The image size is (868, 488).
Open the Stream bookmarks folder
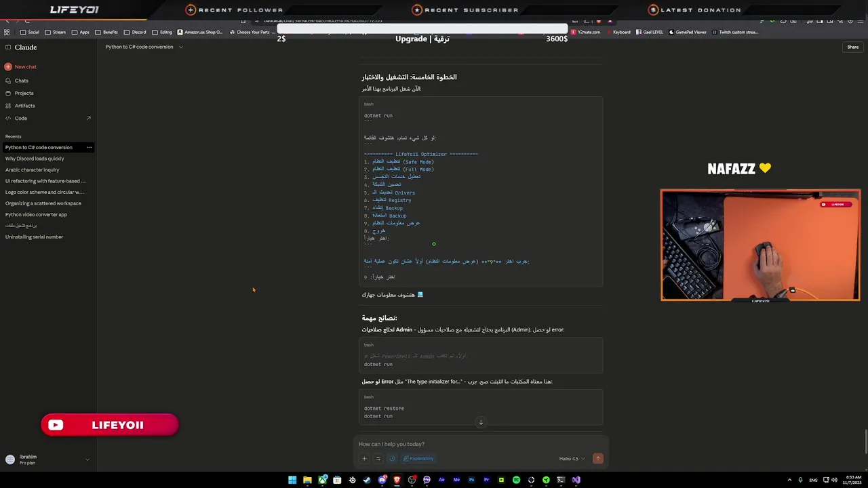pyautogui.click(x=56, y=32)
